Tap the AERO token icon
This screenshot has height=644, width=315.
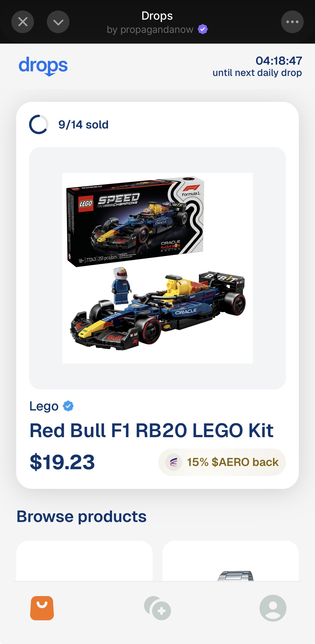(174, 462)
